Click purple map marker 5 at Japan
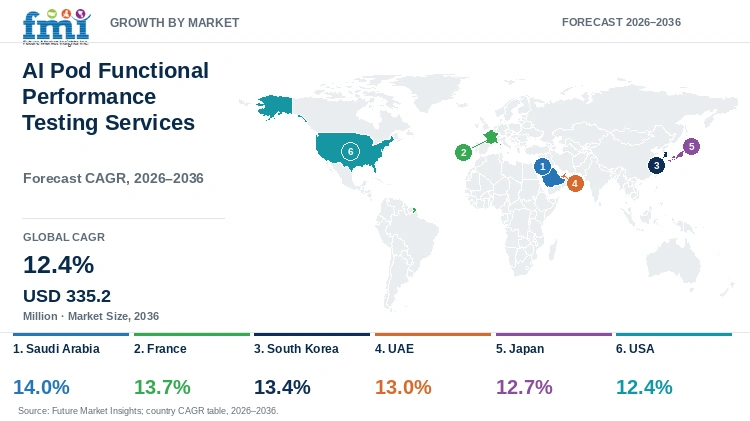Screen dimensions: 750x421 coord(691,146)
